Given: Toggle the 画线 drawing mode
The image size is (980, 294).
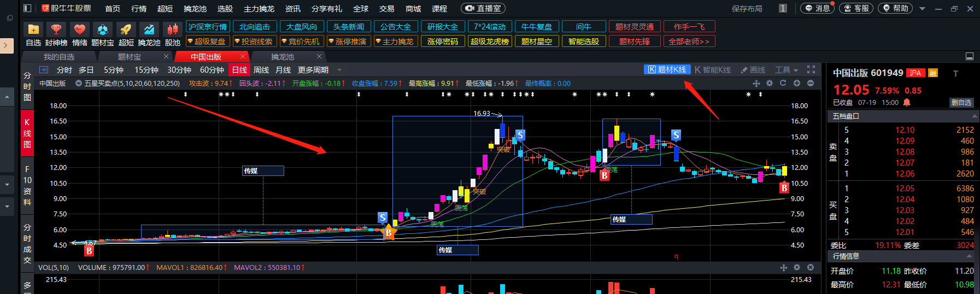Looking at the screenshot, I should [x=753, y=69].
